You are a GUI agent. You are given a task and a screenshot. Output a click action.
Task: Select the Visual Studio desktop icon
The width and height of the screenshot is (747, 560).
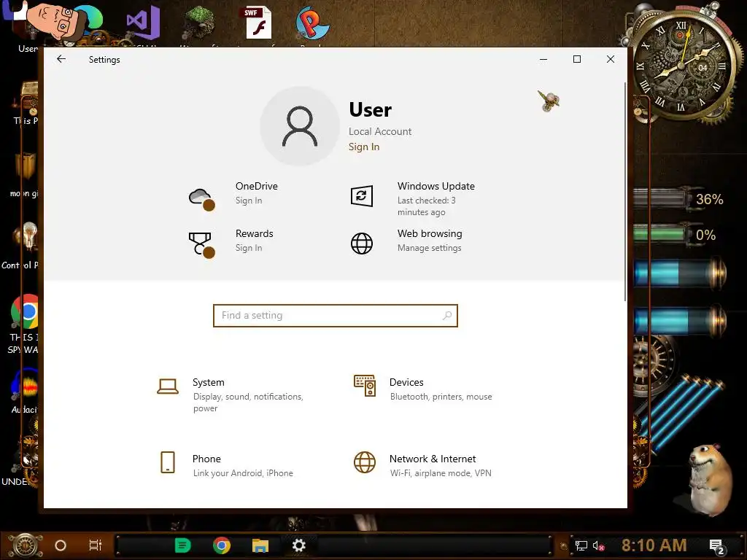(143, 23)
